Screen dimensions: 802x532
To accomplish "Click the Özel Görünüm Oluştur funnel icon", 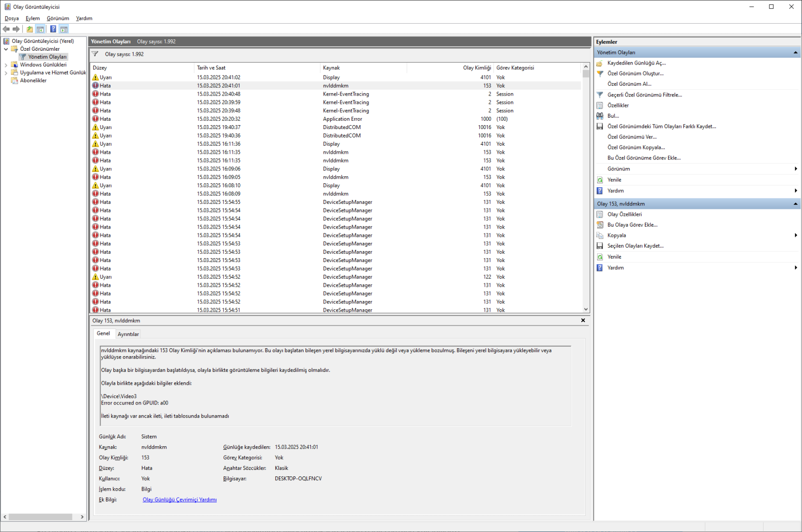I will pyautogui.click(x=600, y=73).
